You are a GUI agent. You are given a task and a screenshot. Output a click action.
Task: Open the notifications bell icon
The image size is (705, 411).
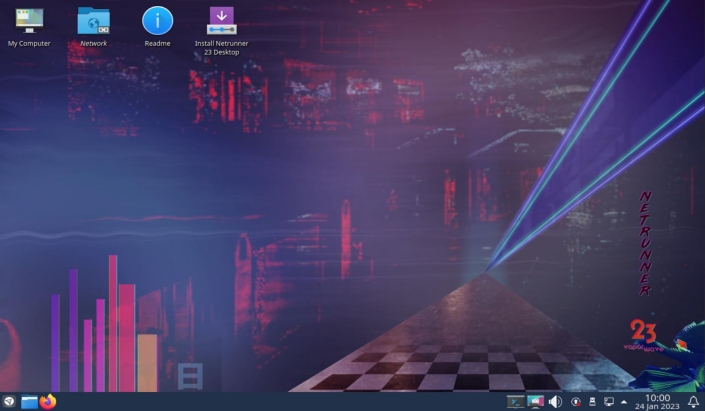tap(693, 402)
